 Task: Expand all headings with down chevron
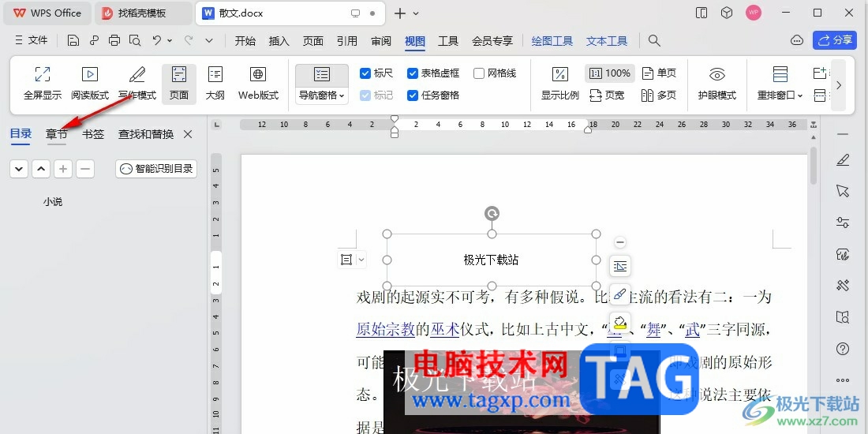19,169
